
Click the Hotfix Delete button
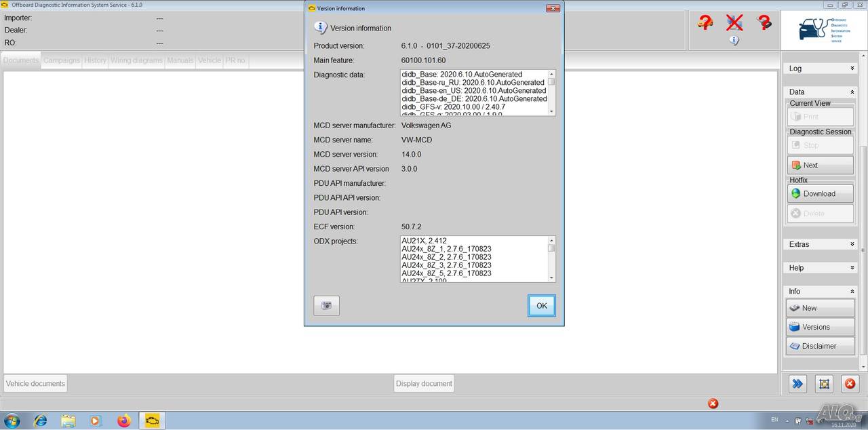pyautogui.click(x=821, y=213)
